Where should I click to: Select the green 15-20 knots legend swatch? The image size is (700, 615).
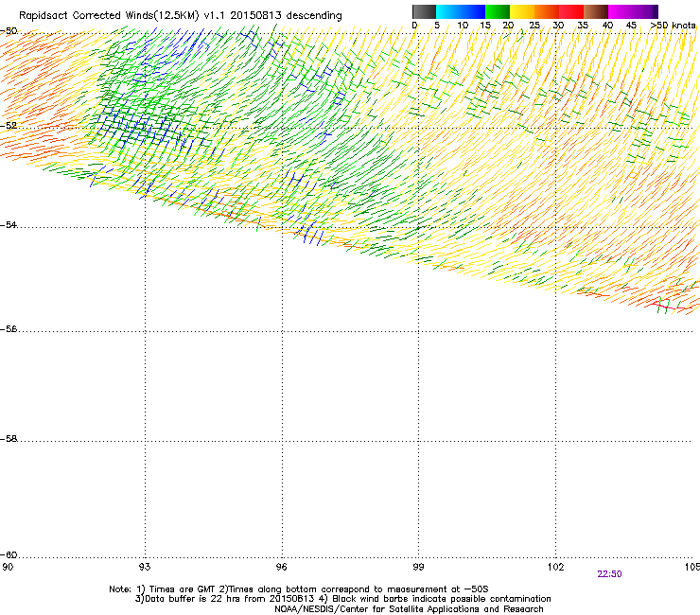pos(498,11)
